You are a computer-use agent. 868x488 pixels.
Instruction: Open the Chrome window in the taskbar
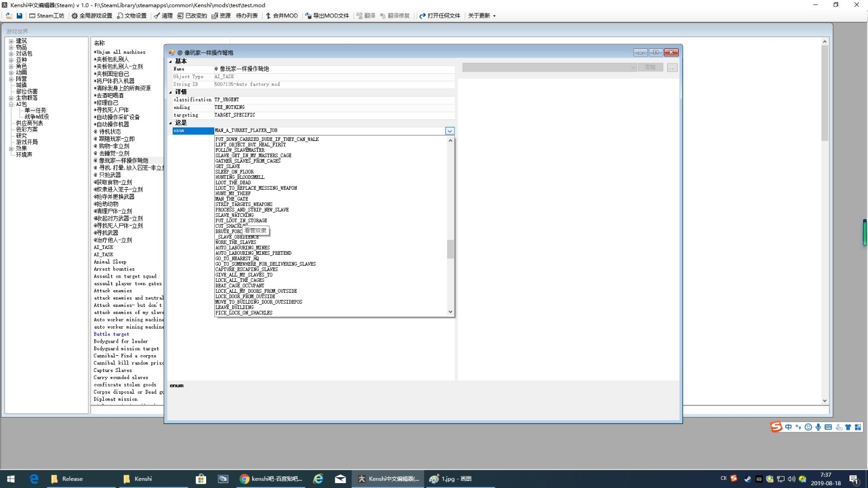(271, 479)
